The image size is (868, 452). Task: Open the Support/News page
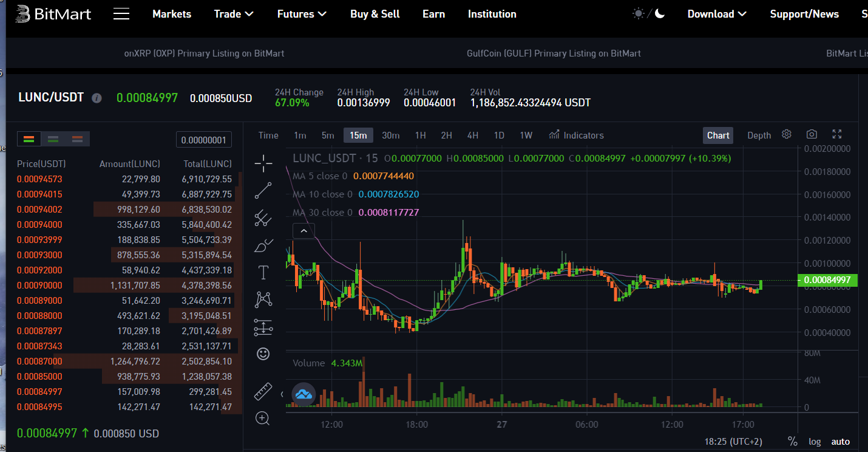click(x=804, y=14)
